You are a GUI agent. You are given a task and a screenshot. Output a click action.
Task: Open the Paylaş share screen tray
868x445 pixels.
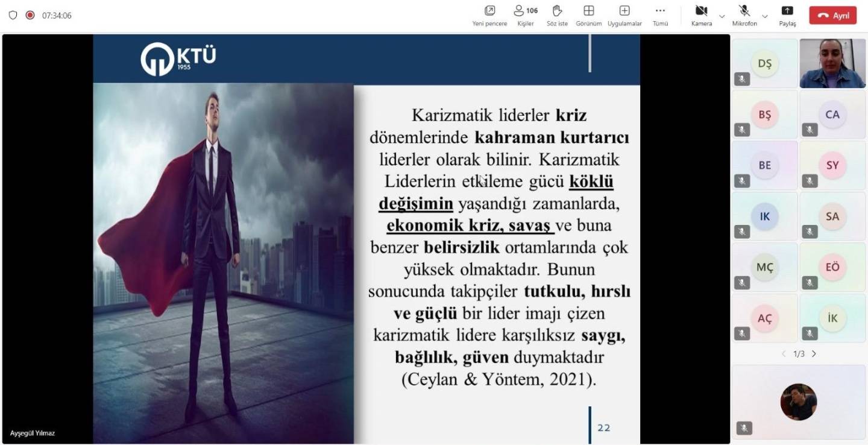click(787, 16)
